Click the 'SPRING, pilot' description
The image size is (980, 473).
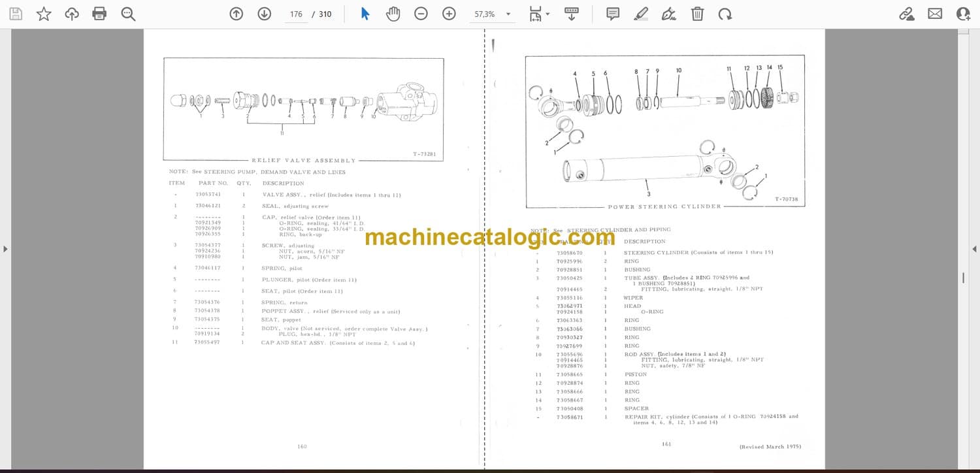tap(282, 269)
